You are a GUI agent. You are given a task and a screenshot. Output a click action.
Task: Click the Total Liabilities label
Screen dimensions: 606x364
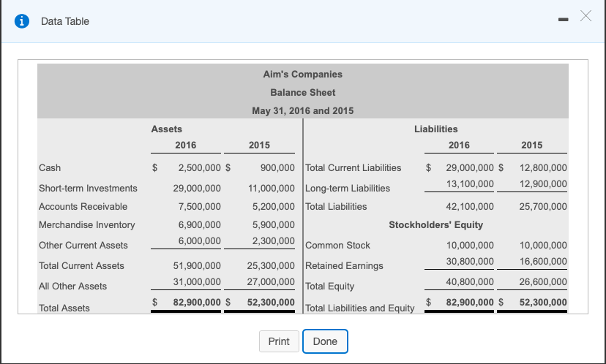point(336,207)
